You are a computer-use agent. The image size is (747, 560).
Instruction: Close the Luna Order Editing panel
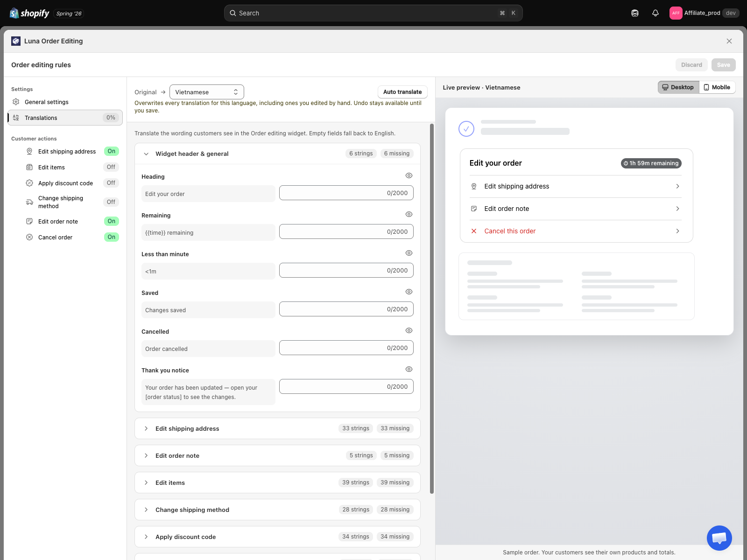point(729,41)
